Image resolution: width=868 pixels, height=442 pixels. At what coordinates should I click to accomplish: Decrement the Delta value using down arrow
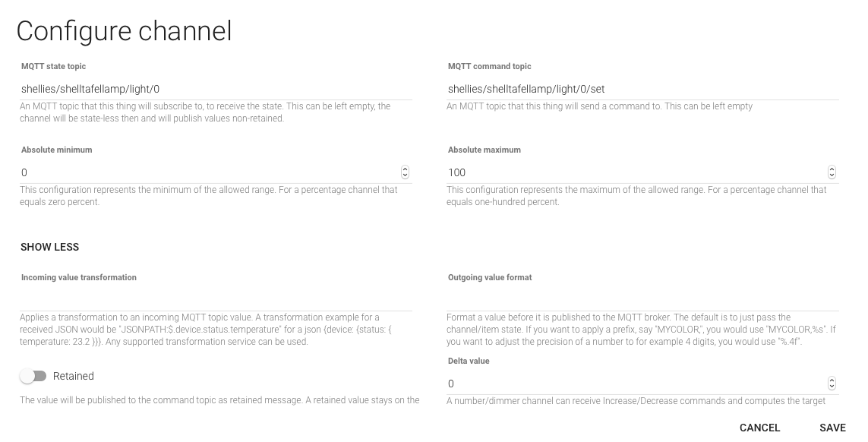tap(832, 387)
